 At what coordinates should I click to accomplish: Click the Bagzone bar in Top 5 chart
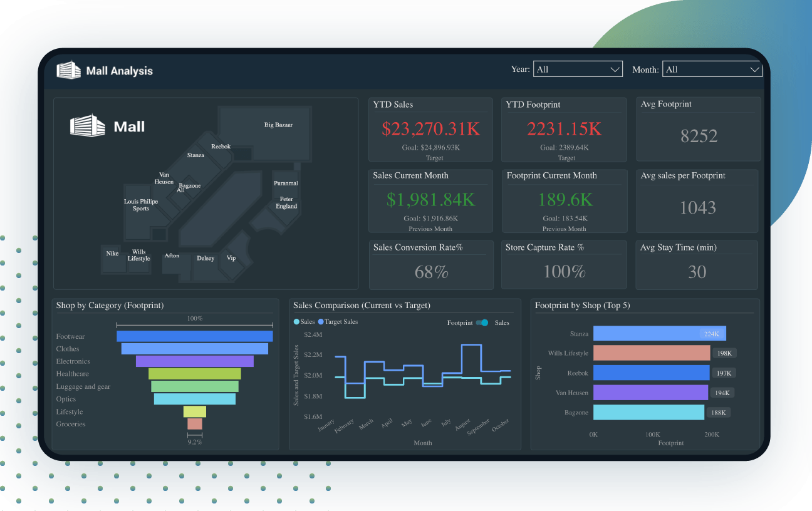click(x=648, y=412)
